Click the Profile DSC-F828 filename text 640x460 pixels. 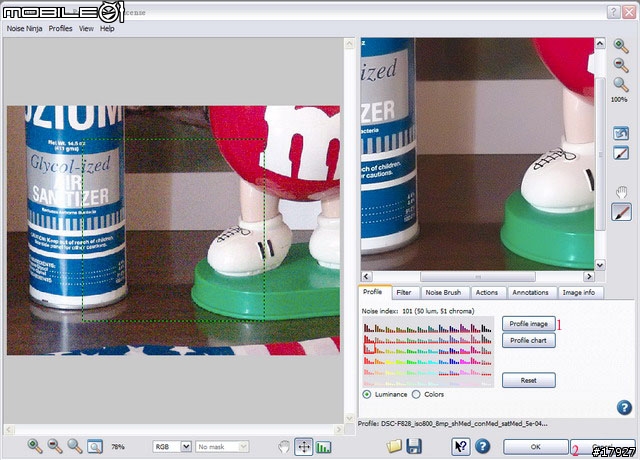453,424
